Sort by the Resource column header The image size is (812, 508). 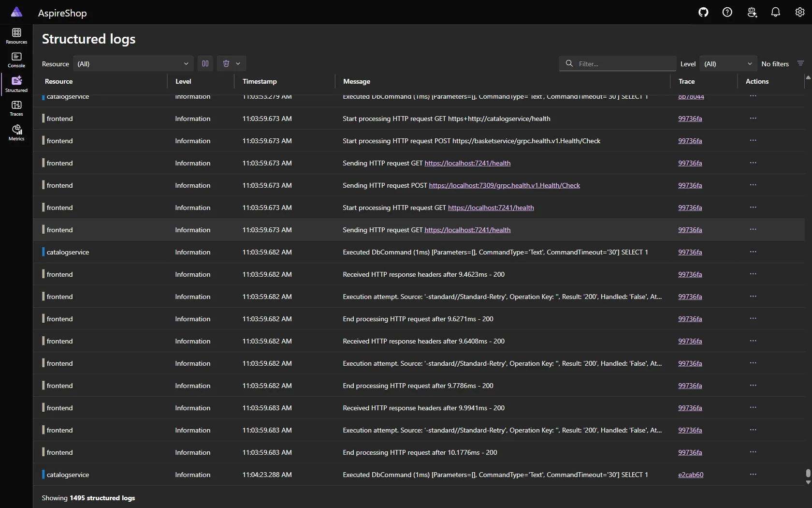[x=59, y=81]
